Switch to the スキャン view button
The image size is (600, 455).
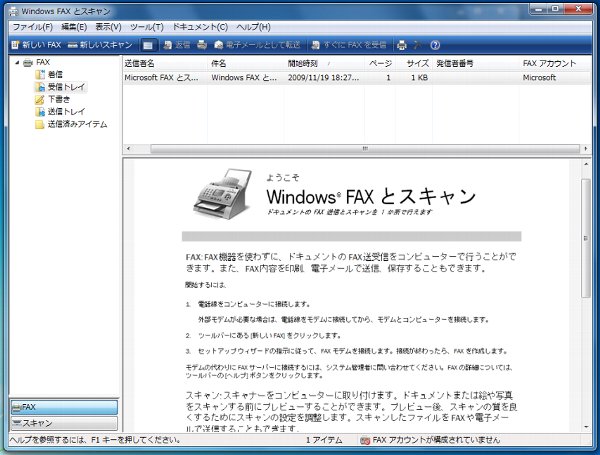click(64, 423)
